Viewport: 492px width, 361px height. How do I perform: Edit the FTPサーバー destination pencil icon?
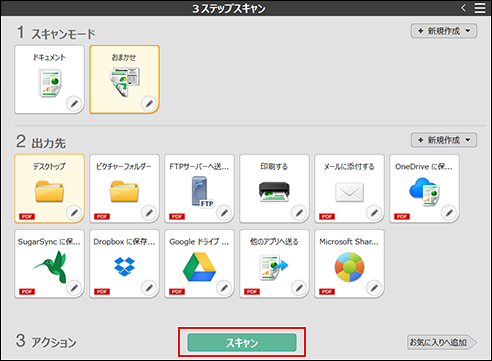pos(224,213)
